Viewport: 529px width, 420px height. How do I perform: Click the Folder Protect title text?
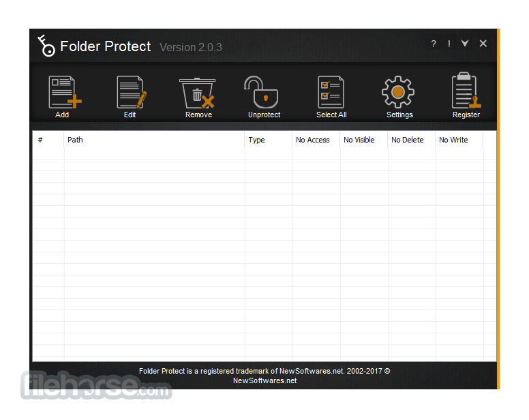click(x=105, y=46)
